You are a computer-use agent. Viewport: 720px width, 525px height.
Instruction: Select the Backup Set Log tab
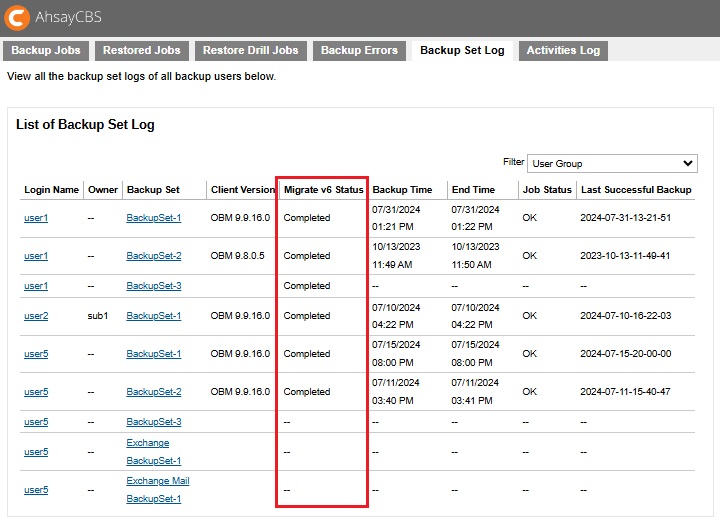click(x=462, y=50)
